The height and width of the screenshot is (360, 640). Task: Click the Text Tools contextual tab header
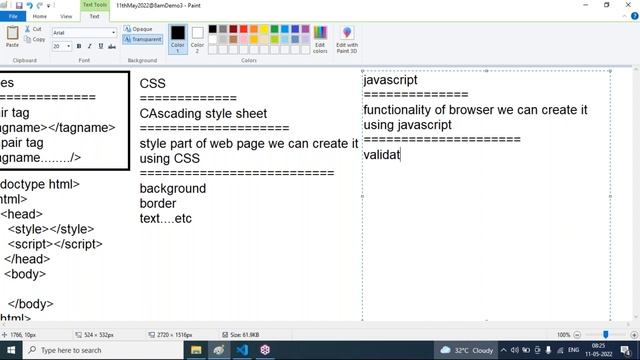94,5
